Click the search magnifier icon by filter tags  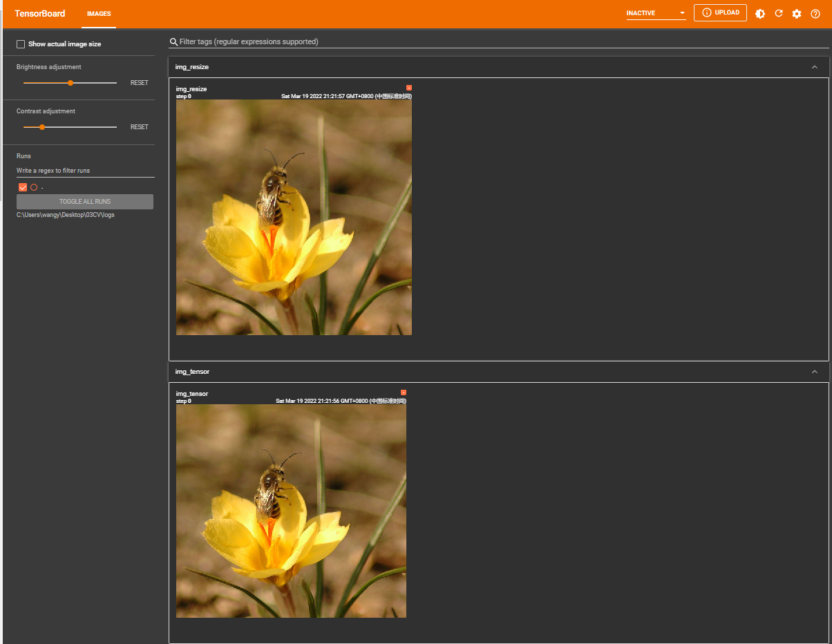tap(173, 42)
